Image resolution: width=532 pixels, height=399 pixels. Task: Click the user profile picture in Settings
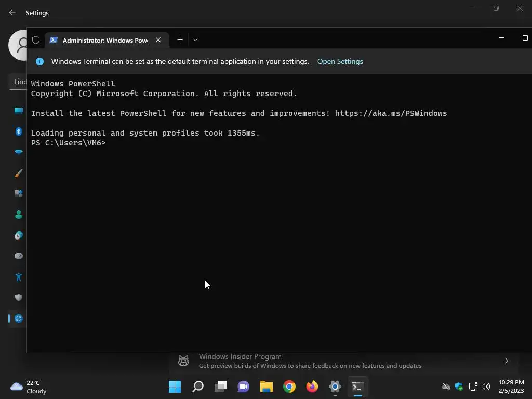click(x=19, y=45)
